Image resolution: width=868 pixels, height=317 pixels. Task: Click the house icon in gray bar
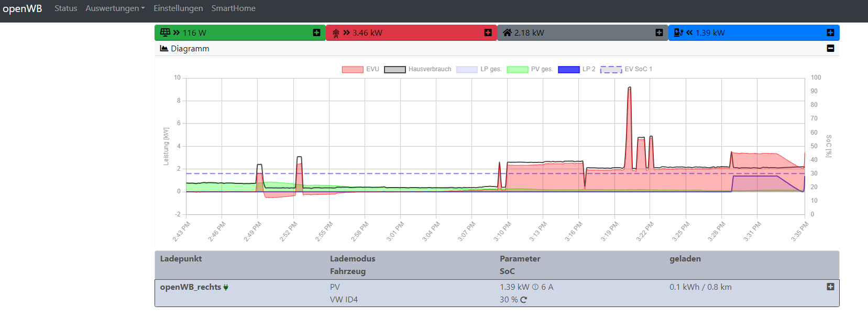click(507, 32)
